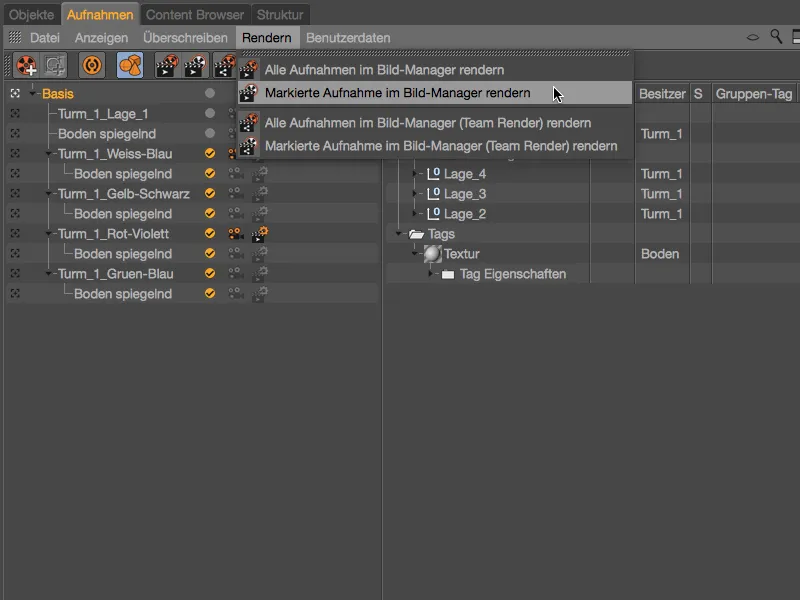Select the Lage_4 override entry
This screenshot has height=600, width=800.
point(465,174)
